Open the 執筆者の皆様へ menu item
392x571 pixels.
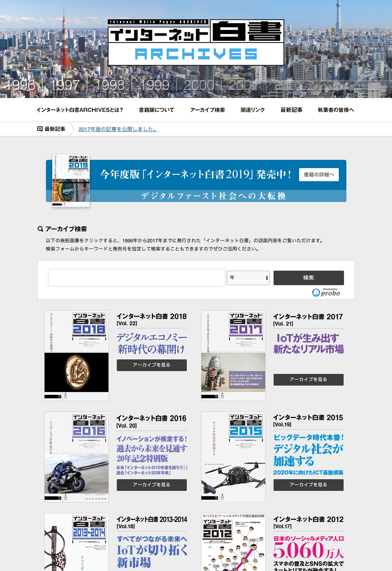(336, 110)
